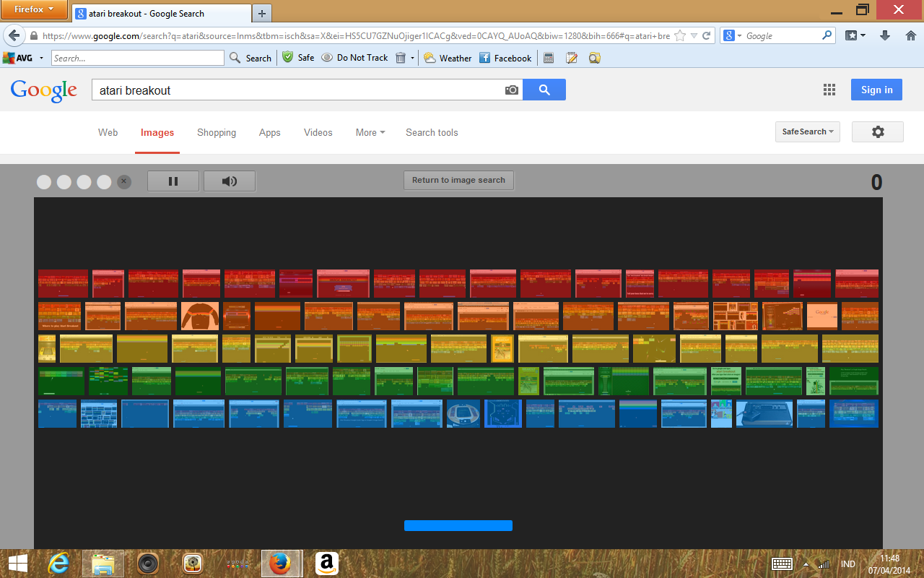
Task: Bookmark this page with the star
Action: 679,35
